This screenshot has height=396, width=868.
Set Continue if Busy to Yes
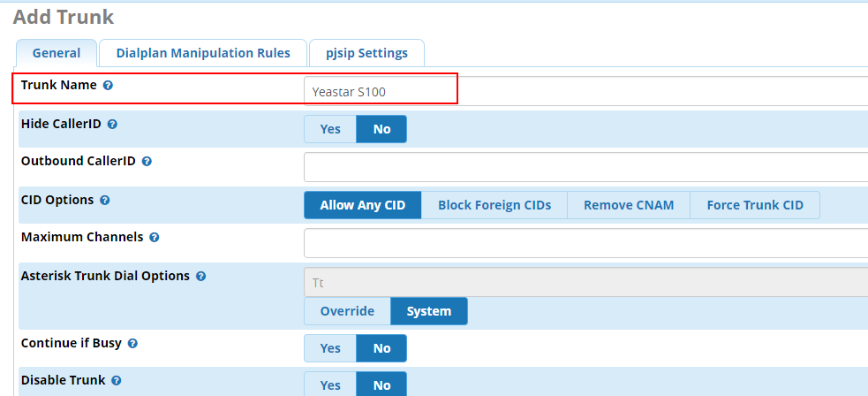click(x=330, y=348)
